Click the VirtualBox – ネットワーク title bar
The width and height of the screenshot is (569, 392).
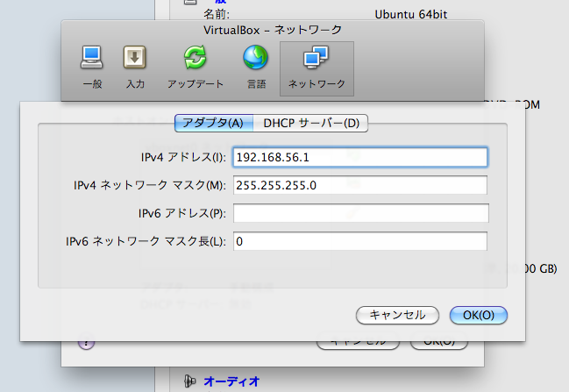point(272,30)
